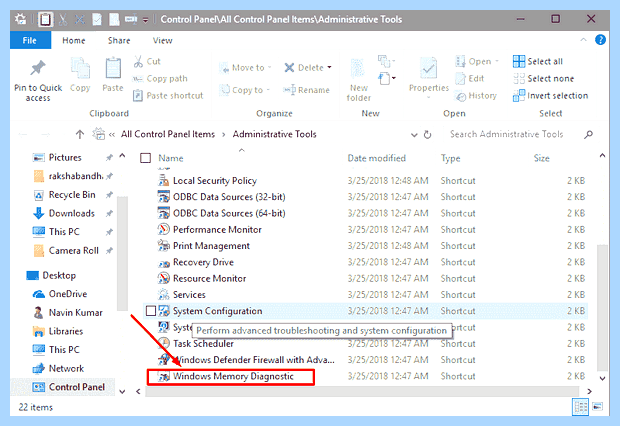Click the Edit icon in Open group
Viewport: 620px width, 426px height.
click(x=461, y=79)
